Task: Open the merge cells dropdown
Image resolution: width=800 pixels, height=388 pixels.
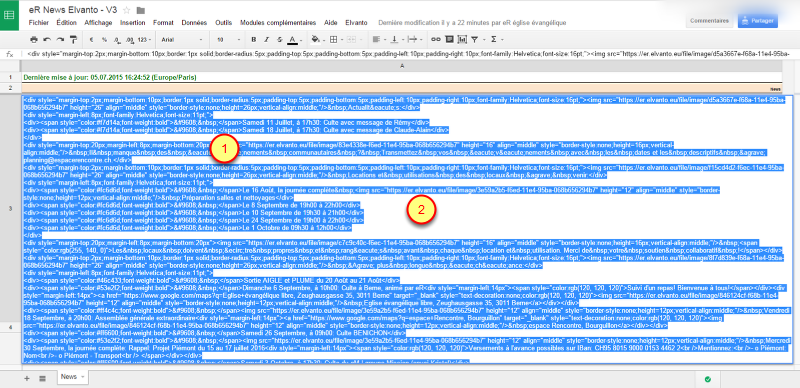Action: coord(354,39)
